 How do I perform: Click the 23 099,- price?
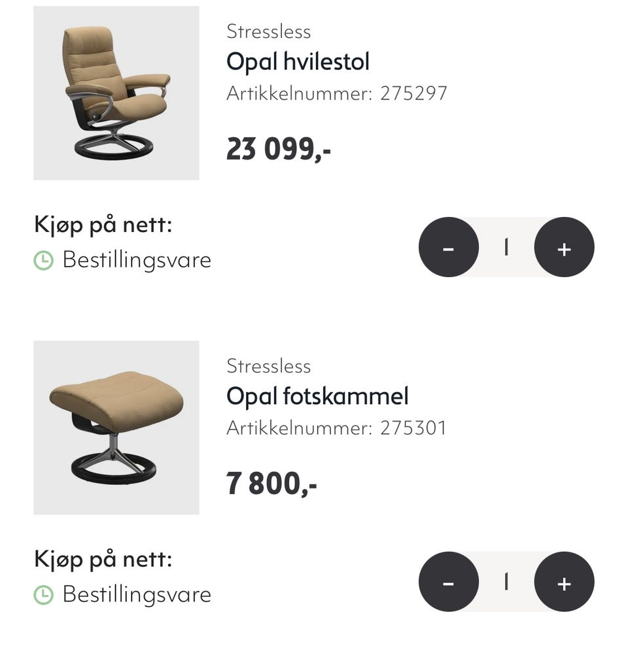point(279,150)
